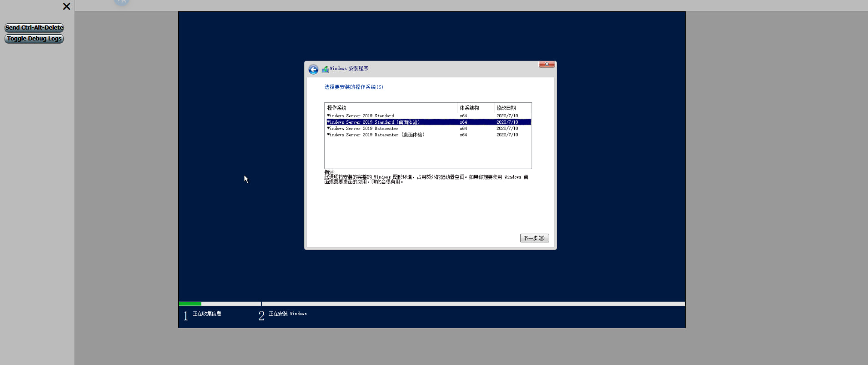This screenshot has width=868, height=365.
Task: Click the 修改日期 column header
Action: (x=512, y=108)
